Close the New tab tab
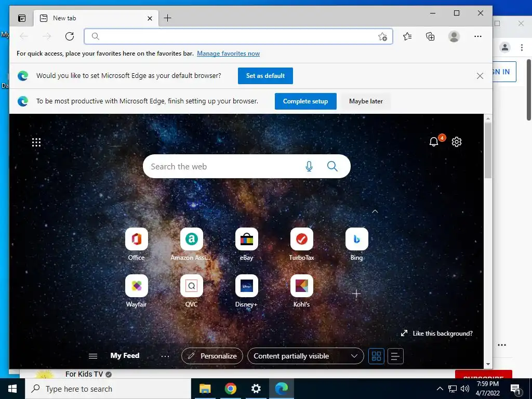This screenshot has width=532, height=399. pyautogui.click(x=150, y=18)
